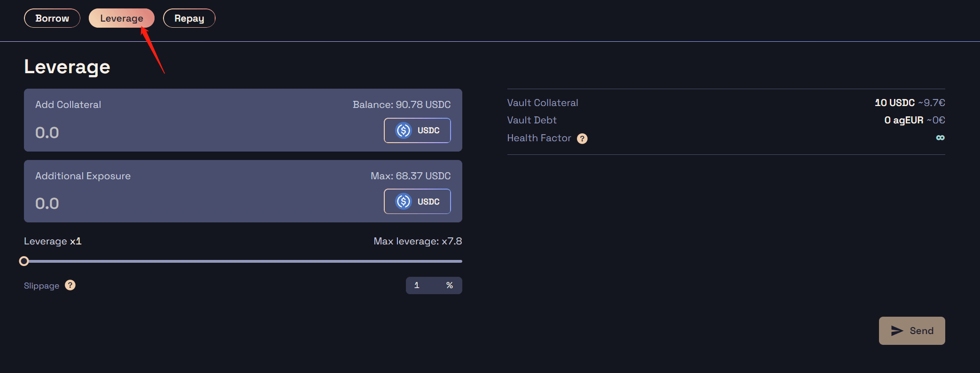
Task: Click the infinity health factor symbol
Action: click(940, 138)
